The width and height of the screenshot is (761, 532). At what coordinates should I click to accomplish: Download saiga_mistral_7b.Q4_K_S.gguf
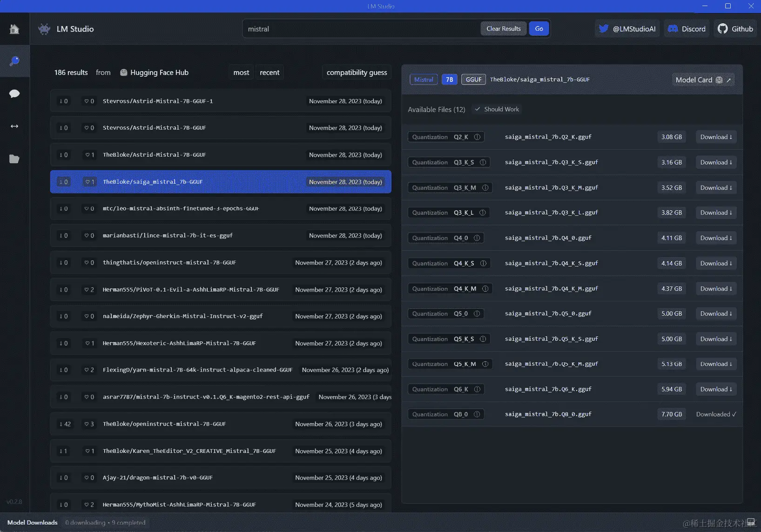716,263
